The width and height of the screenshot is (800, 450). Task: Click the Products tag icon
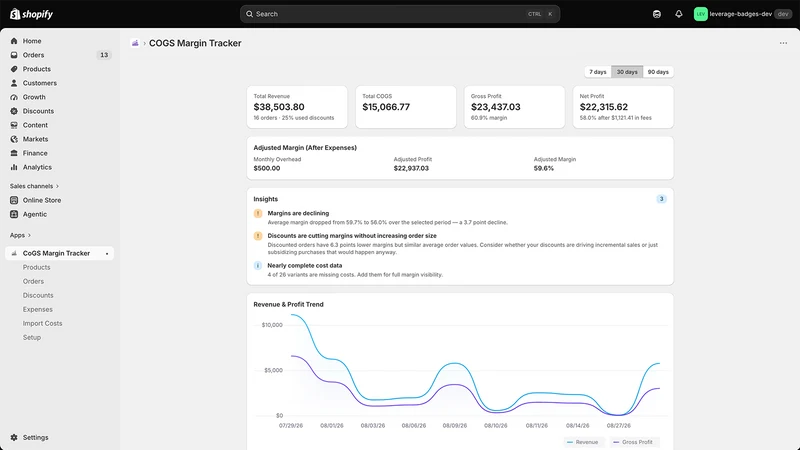click(x=14, y=69)
